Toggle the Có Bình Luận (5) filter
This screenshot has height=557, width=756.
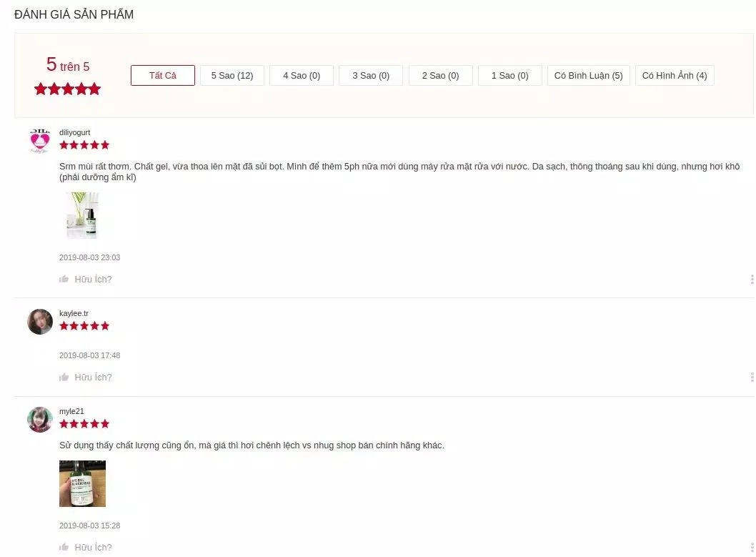pyautogui.click(x=588, y=75)
